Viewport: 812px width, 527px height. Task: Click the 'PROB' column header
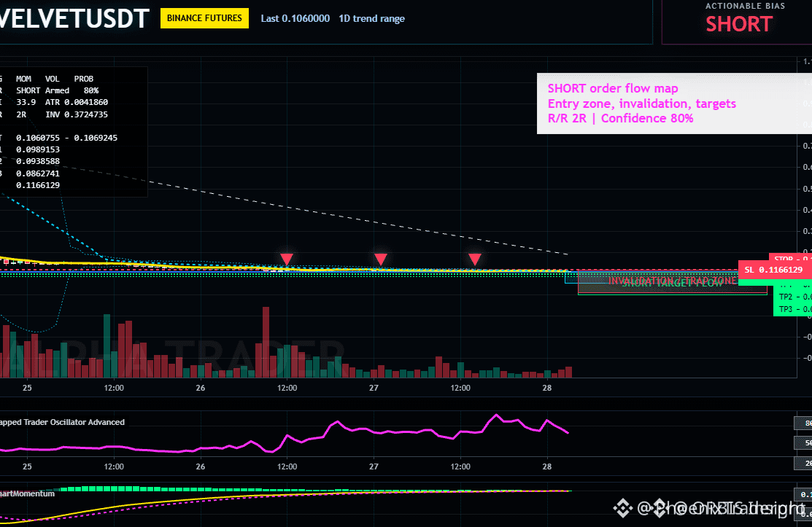click(x=84, y=79)
